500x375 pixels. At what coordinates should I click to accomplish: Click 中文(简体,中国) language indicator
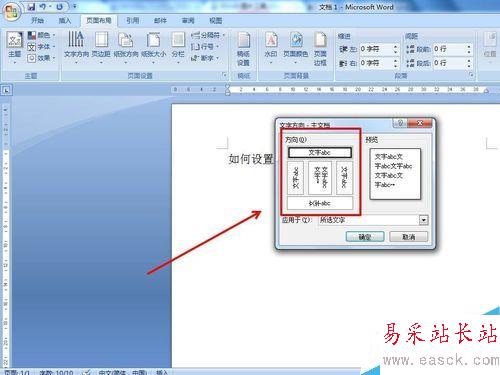pyautogui.click(x=123, y=372)
